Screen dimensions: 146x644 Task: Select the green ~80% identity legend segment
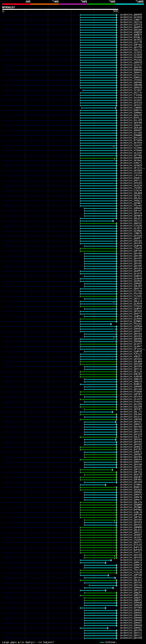101,4
